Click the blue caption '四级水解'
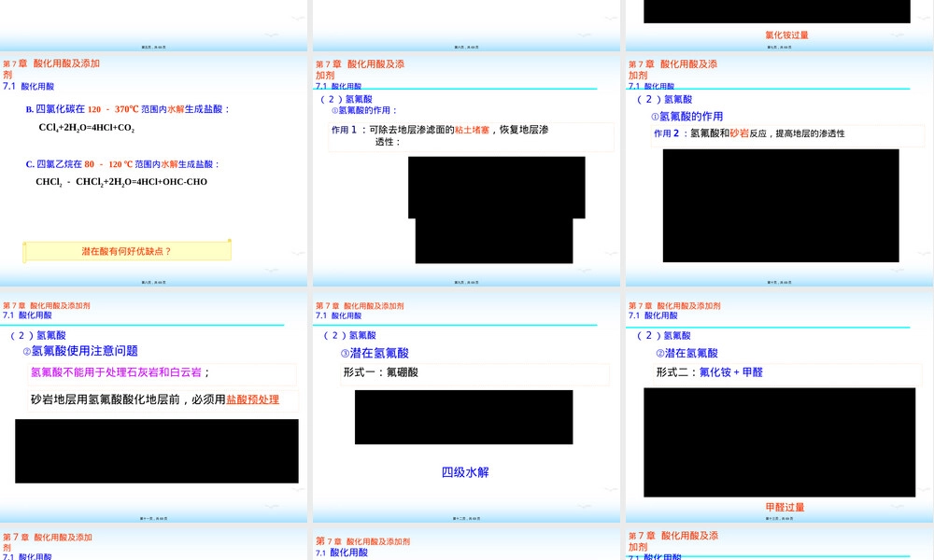The image size is (934, 560). pyautogui.click(x=465, y=472)
